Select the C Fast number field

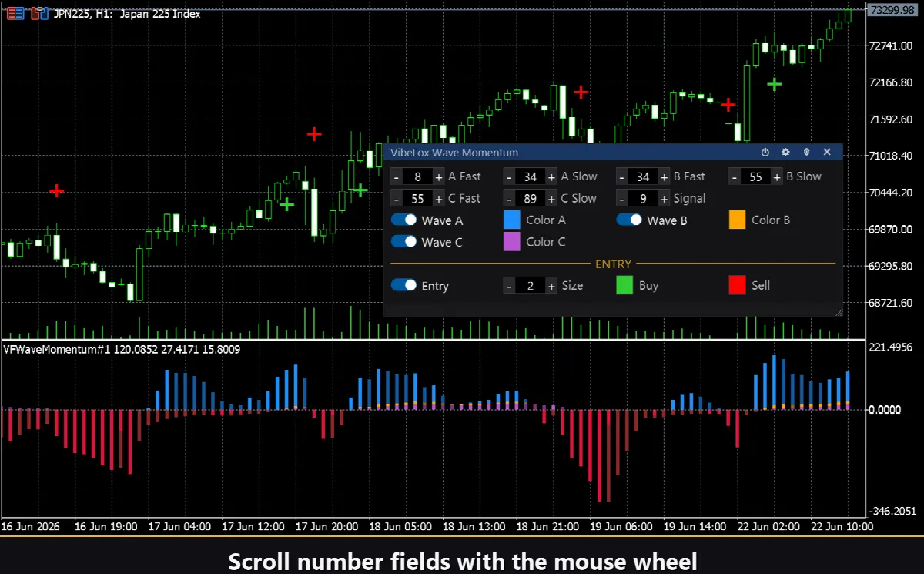pos(417,199)
